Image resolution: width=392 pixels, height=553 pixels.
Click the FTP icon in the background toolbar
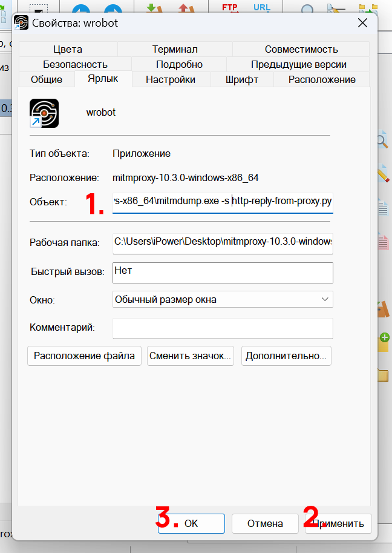(230, 7)
